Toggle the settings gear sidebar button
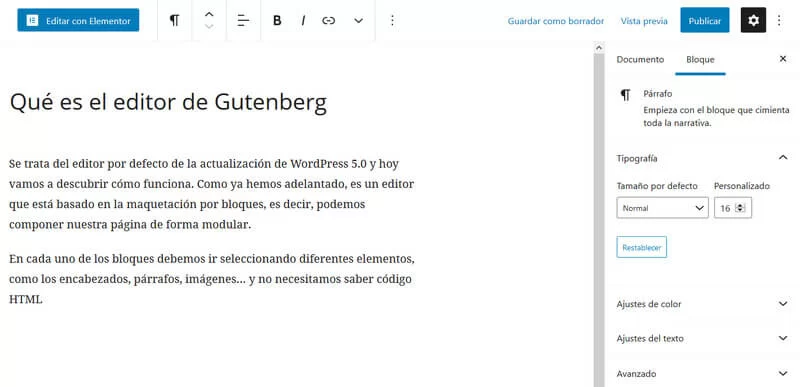 [x=753, y=20]
